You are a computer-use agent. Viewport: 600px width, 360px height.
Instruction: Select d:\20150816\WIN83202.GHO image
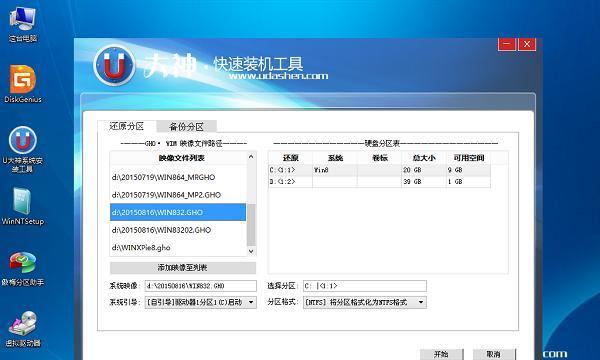(x=178, y=230)
